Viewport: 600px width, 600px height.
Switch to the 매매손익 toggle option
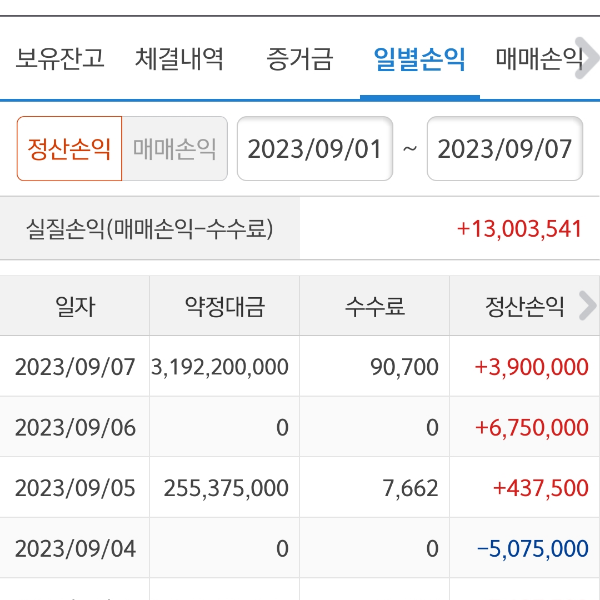175,149
